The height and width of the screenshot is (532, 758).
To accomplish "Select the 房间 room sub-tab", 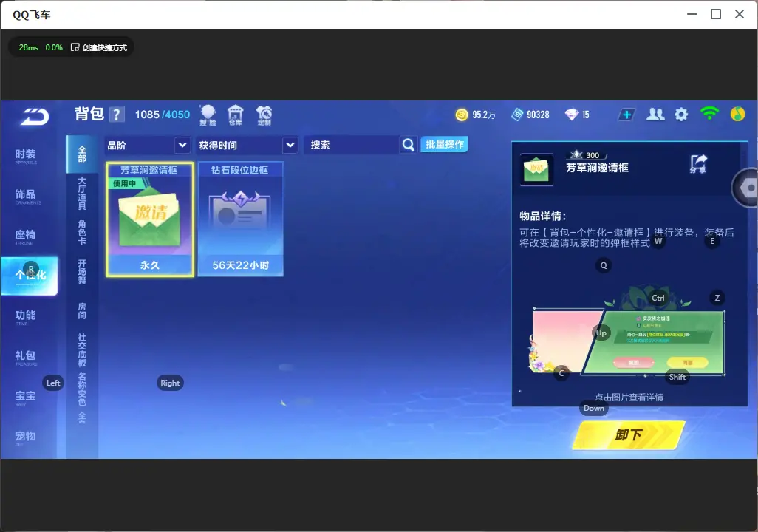I will point(82,312).
